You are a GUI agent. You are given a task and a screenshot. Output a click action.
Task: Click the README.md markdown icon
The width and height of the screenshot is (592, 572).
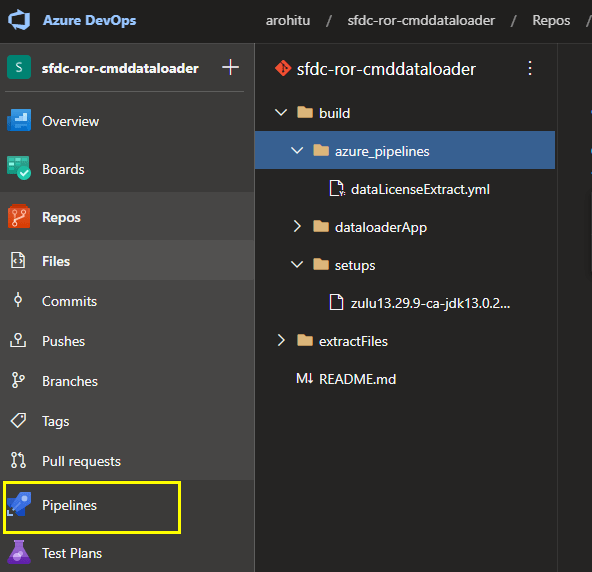305,378
